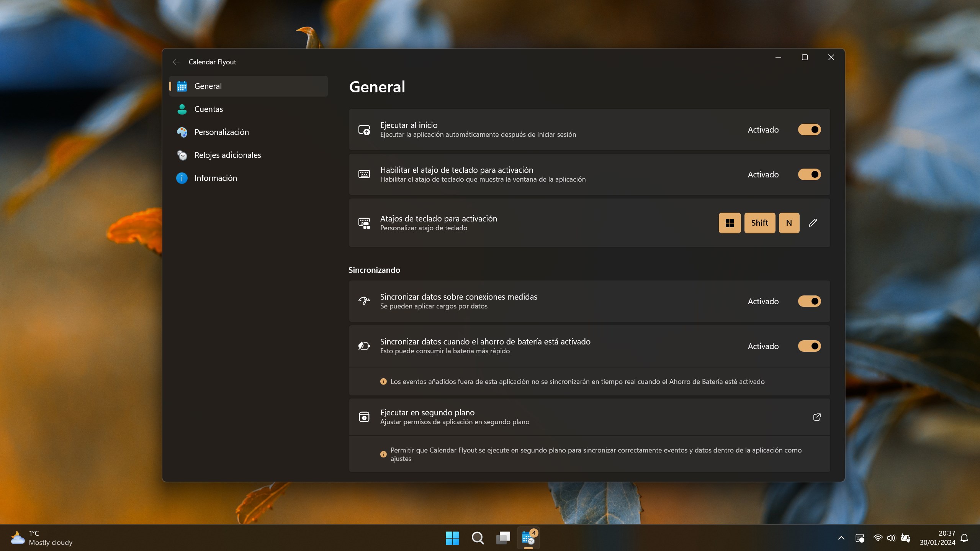Image resolution: width=980 pixels, height=551 pixels.
Task: Click the Información info icon
Action: pos(182,178)
